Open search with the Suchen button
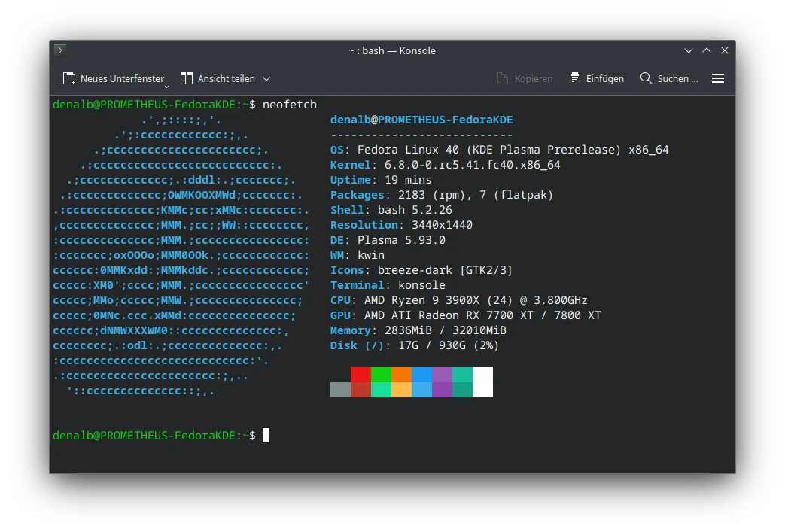Screen dimensions: 785x532 669,78
